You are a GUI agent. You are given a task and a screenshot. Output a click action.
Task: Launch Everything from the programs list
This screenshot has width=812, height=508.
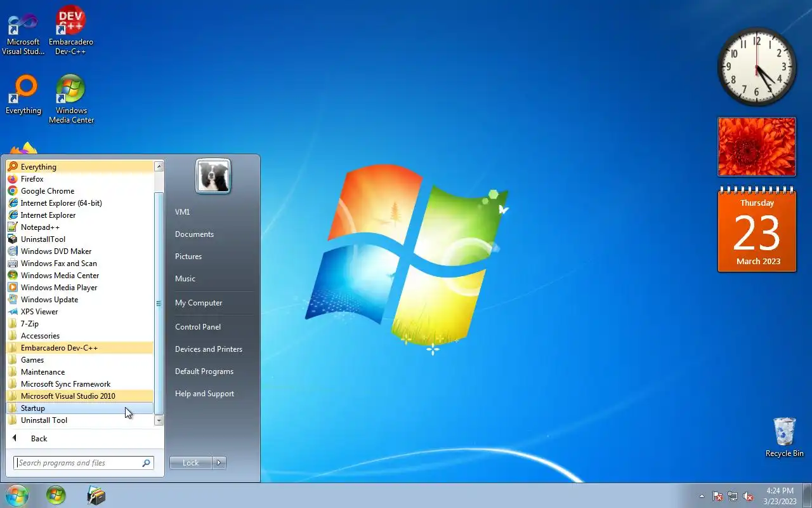(x=80, y=167)
